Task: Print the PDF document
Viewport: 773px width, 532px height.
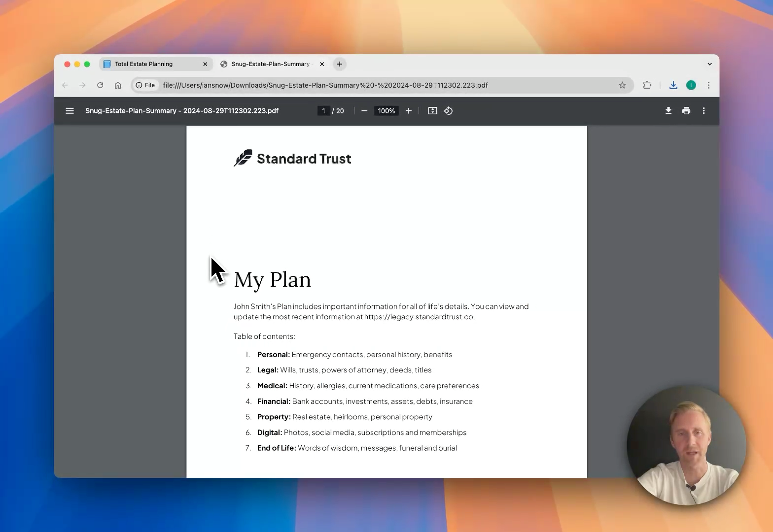Action: tap(686, 111)
